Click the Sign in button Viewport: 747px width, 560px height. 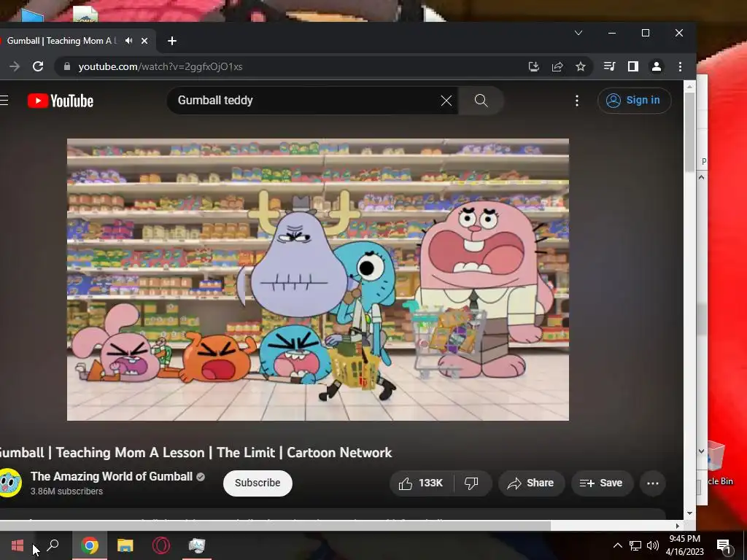pos(634,101)
